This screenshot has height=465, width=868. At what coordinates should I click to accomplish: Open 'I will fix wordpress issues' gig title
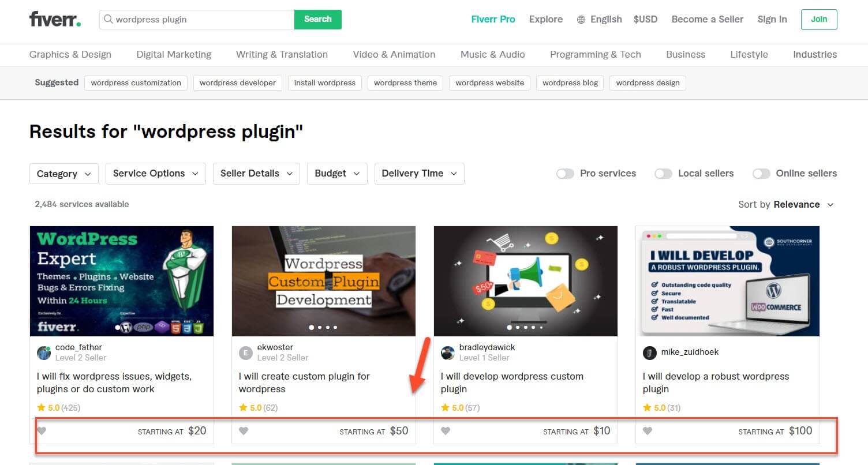coord(114,382)
